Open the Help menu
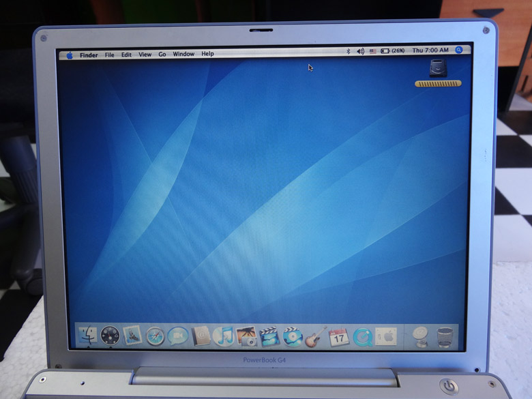The width and height of the screenshot is (532, 399). [x=207, y=54]
